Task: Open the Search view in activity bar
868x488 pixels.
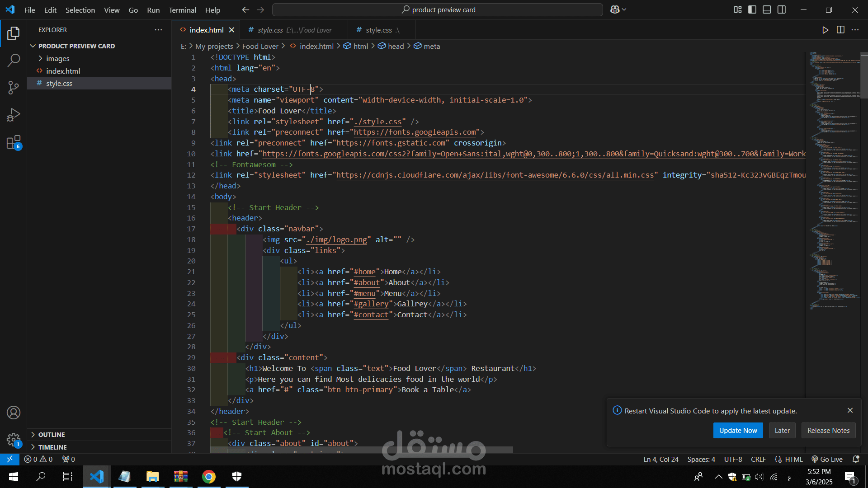Action: pos(14,60)
